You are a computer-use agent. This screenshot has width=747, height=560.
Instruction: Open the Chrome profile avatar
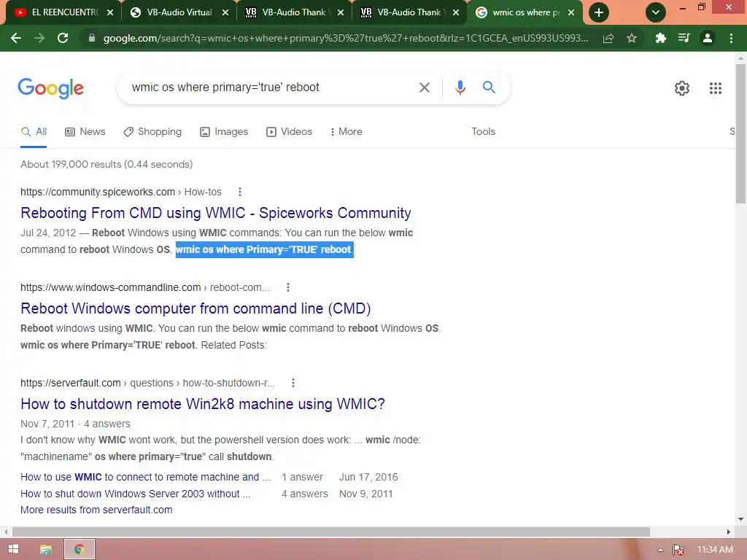click(x=708, y=38)
